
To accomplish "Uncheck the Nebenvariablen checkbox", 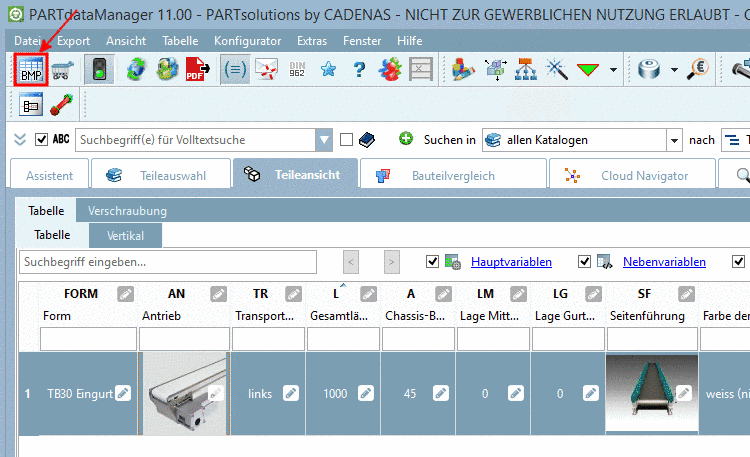I will 584,261.
